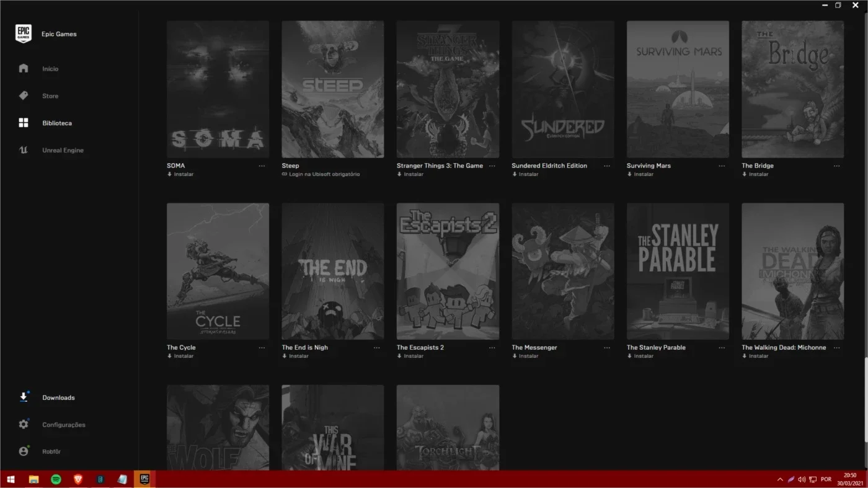
Task: Open Spotify from the taskbar
Action: [56, 479]
